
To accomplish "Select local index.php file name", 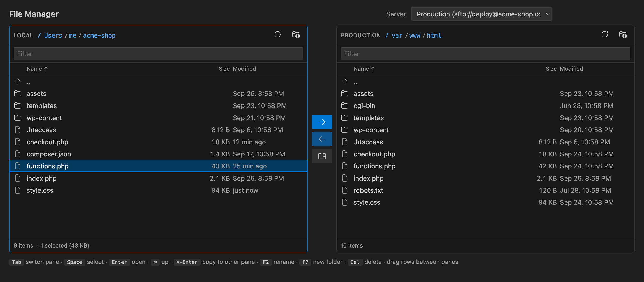I will [42, 178].
